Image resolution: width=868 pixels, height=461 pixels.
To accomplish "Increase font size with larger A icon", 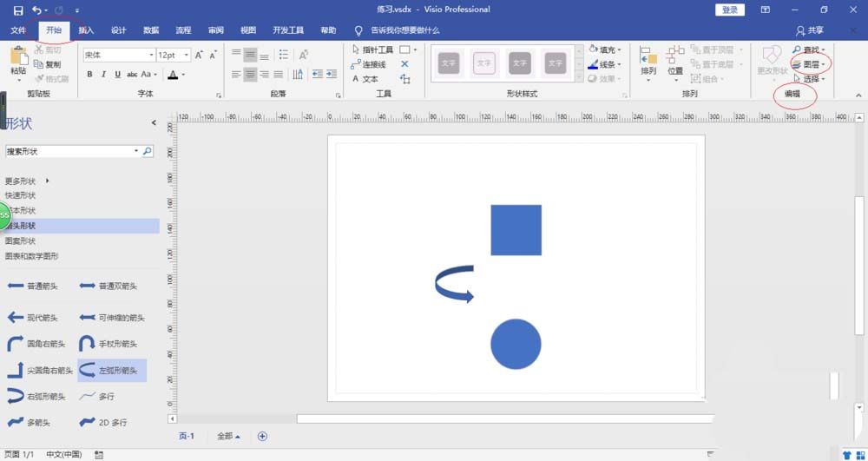I will click(x=199, y=55).
